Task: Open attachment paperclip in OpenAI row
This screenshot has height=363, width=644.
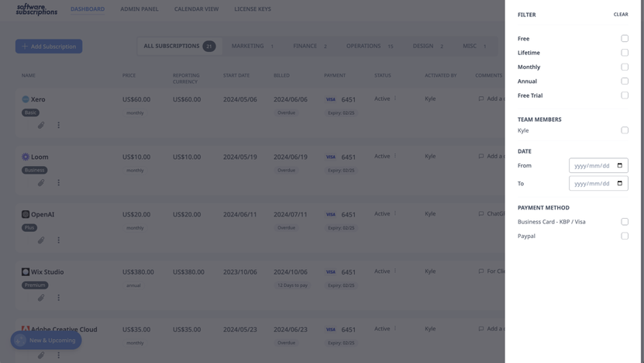Action: [x=41, y=240]
